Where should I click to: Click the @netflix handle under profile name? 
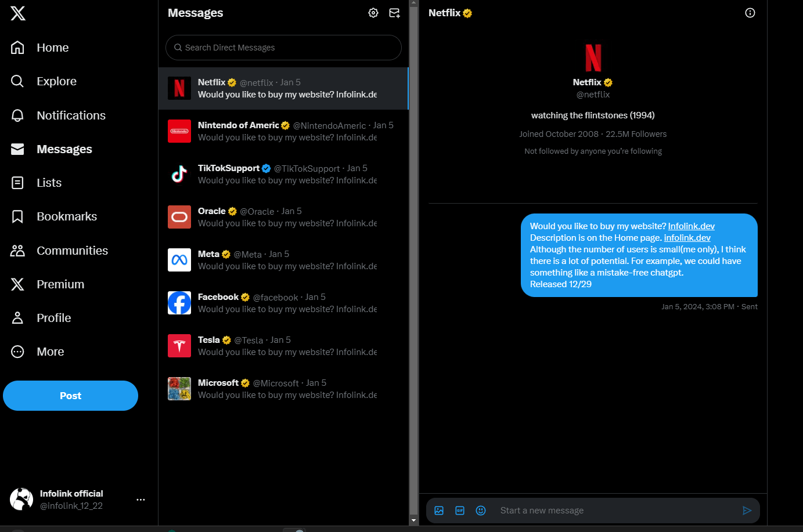coord(593,95)
